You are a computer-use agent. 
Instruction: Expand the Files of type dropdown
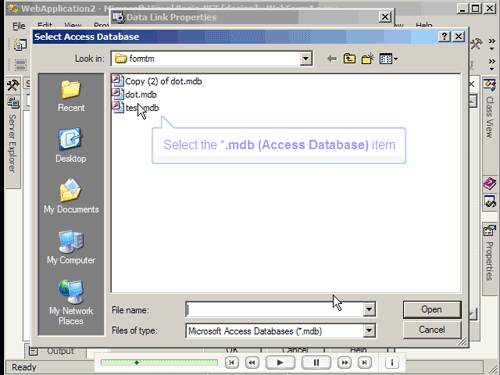369,331
